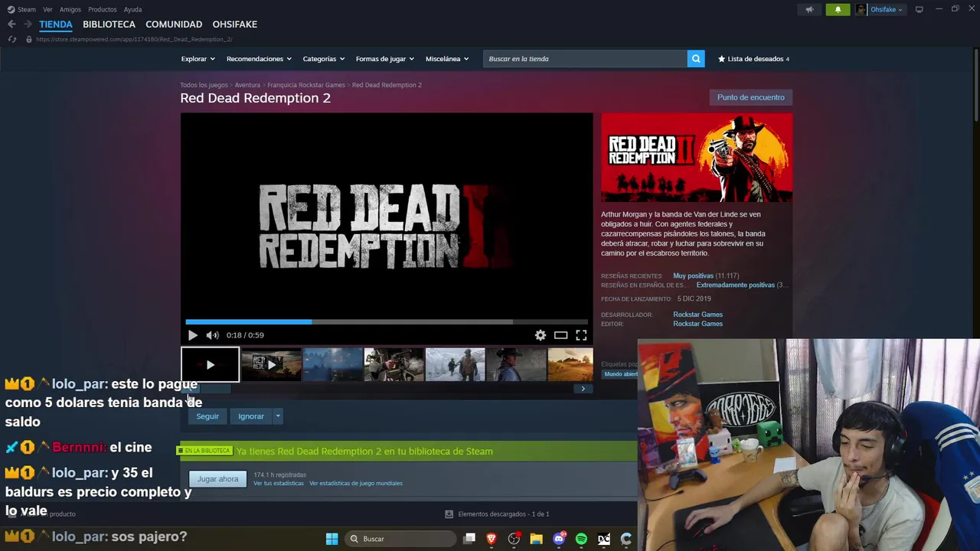Viewport: 980px width, 551px height.
Task: Switch to the TIENDA tab
Action: pos(56,24)
